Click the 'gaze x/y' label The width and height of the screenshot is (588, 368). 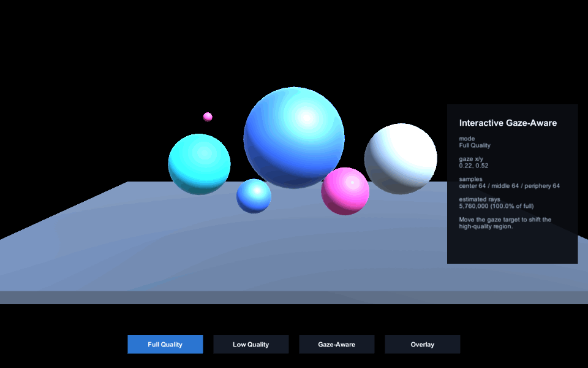click(x=471, y=159)
